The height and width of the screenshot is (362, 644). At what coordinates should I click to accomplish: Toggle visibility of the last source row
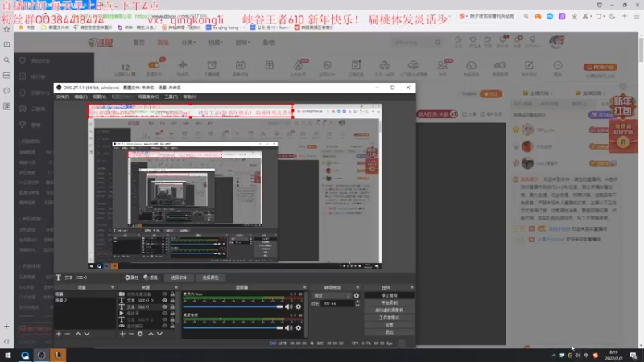[165, 326]
